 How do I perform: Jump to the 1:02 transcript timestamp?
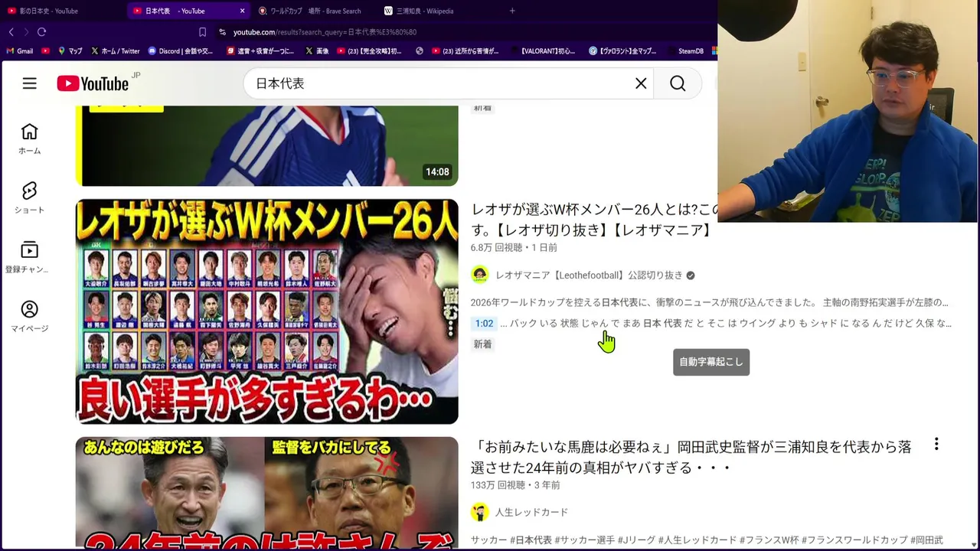484,323
